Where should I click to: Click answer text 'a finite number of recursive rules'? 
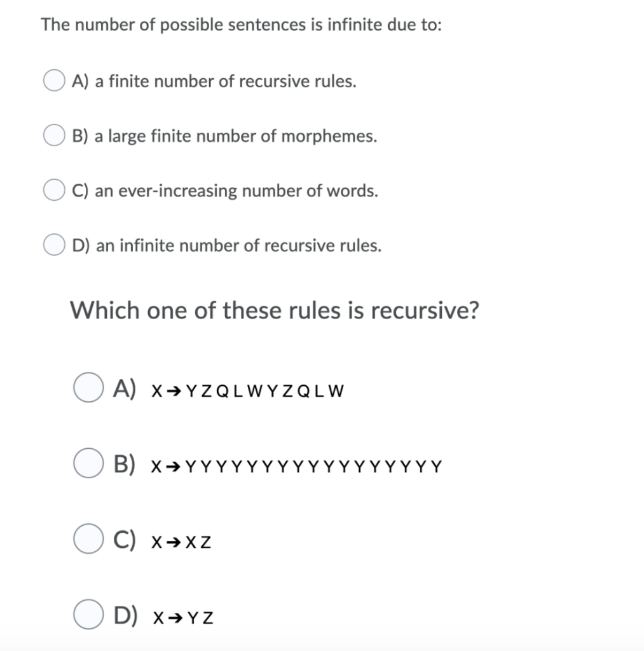[x=214, y=81]
